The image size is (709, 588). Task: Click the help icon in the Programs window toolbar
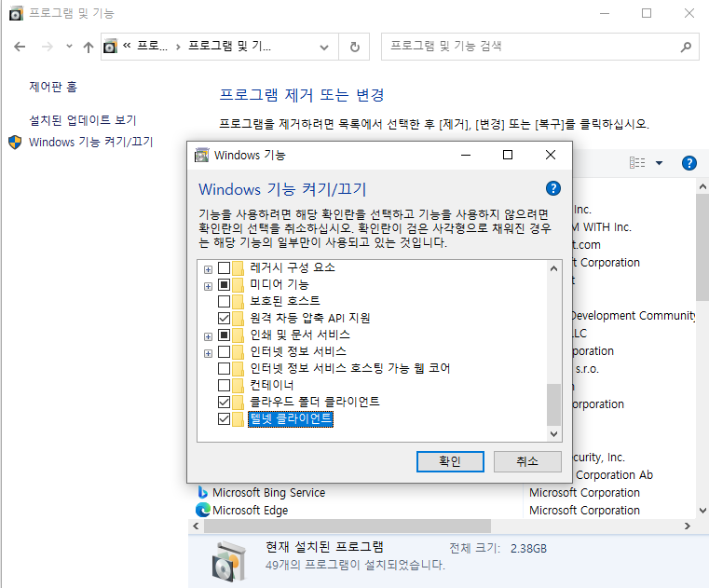pyautogui.click(x=689, y=163)
